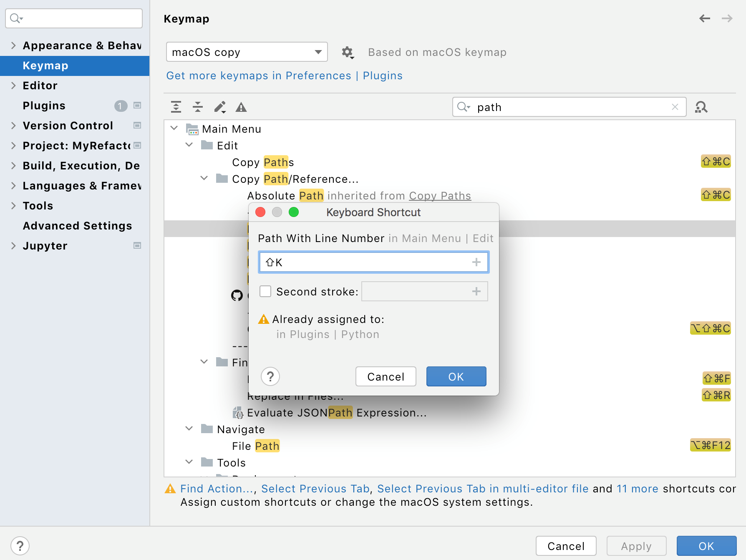Select Plugins in the settings sidebar
The image size is (746, 560).
[44, 106]
